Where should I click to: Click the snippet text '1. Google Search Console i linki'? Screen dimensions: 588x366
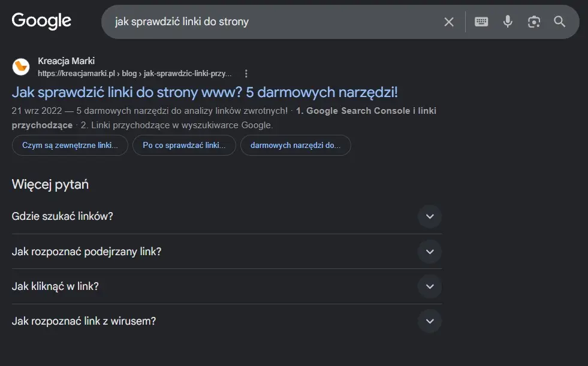[366, 111]
